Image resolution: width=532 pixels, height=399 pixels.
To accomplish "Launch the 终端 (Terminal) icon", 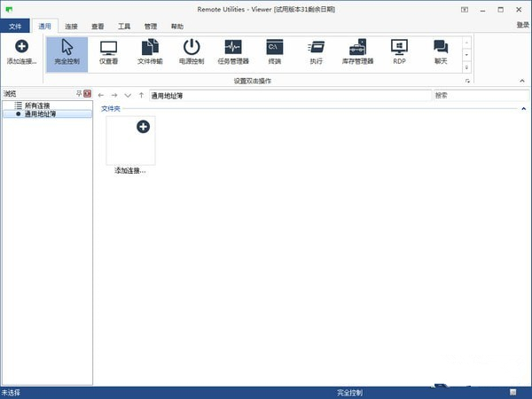I will (x=275, y=52).
